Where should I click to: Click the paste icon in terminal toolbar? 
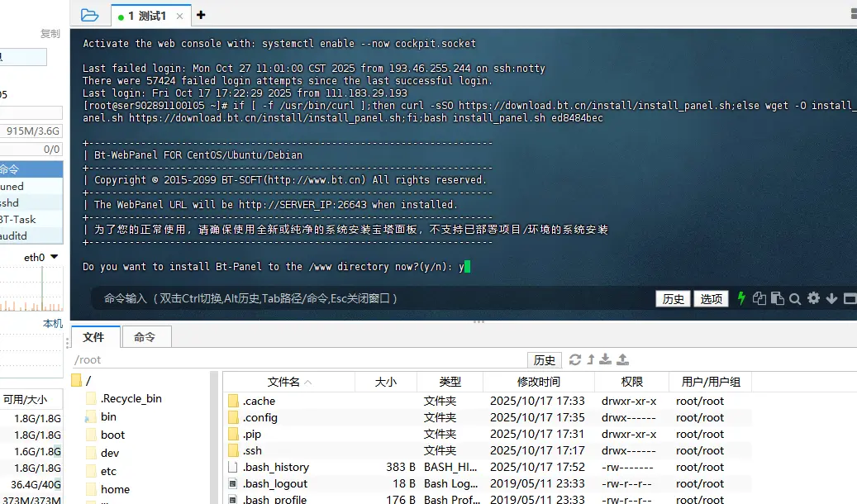(778, 298)
